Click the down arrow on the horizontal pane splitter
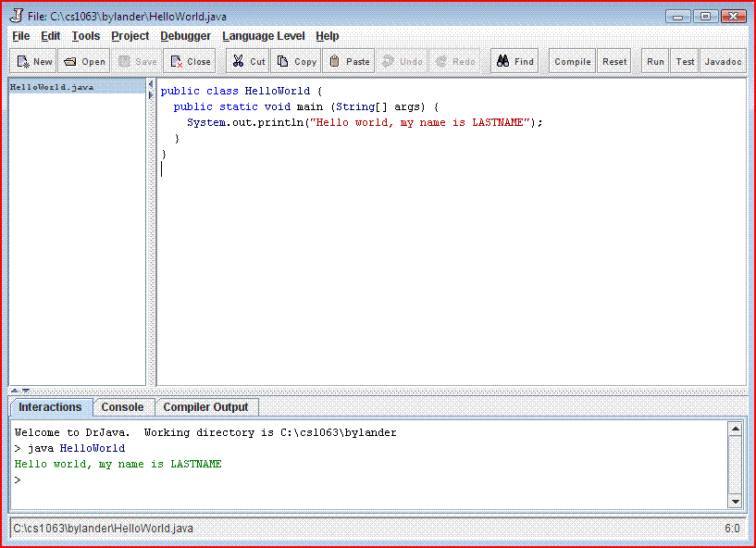The width and height of the screenshot is (756, 548). pos(26,391)
